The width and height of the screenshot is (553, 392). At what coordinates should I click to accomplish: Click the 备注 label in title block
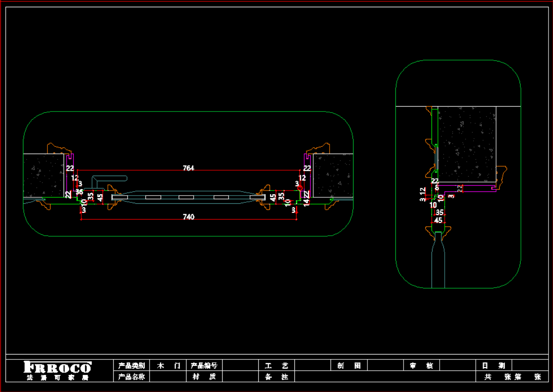[276, 377]
